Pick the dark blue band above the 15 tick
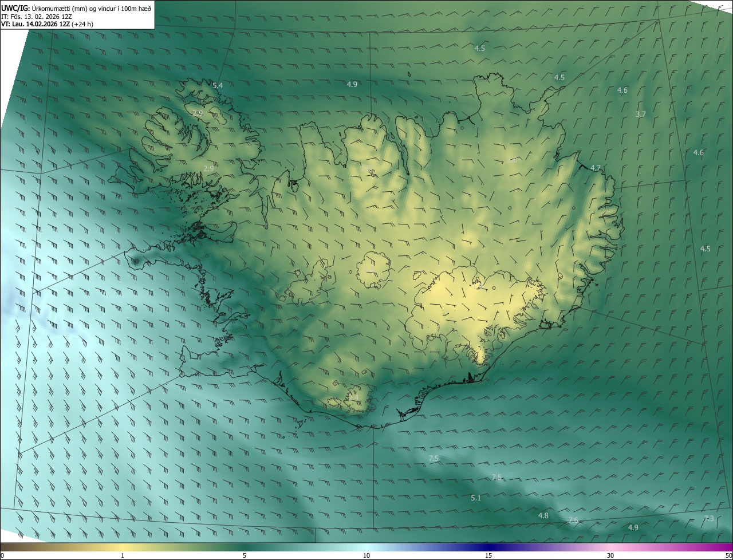 pos(488,547)
